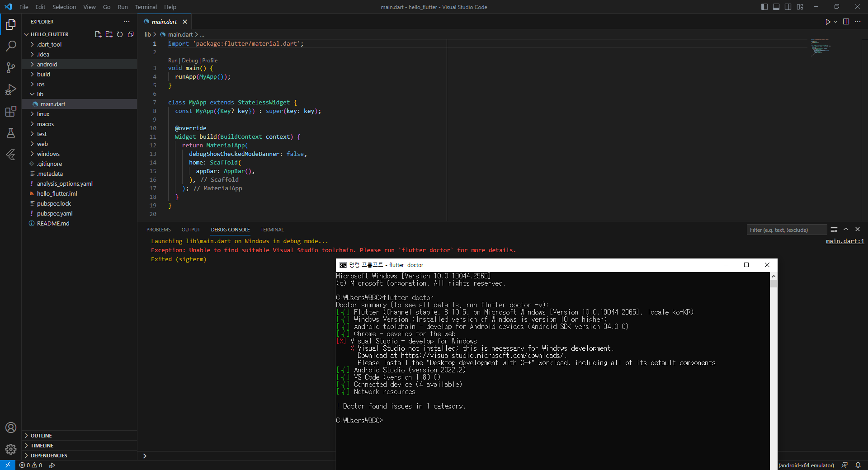Open remote window indicator in status bar

[x=8, y=465]
